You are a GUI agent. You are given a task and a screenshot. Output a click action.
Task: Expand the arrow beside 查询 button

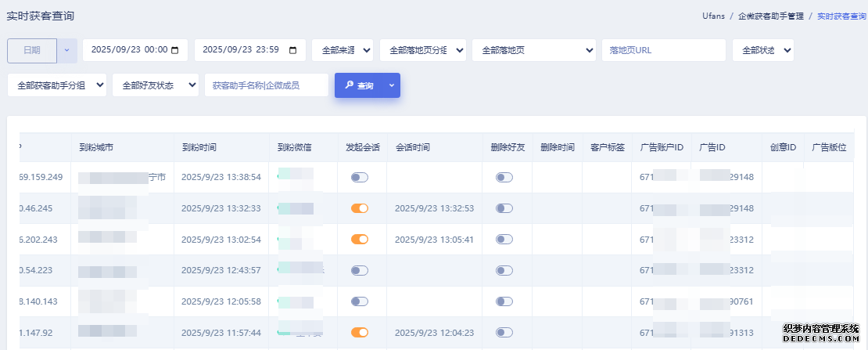(x=390, y=85)
